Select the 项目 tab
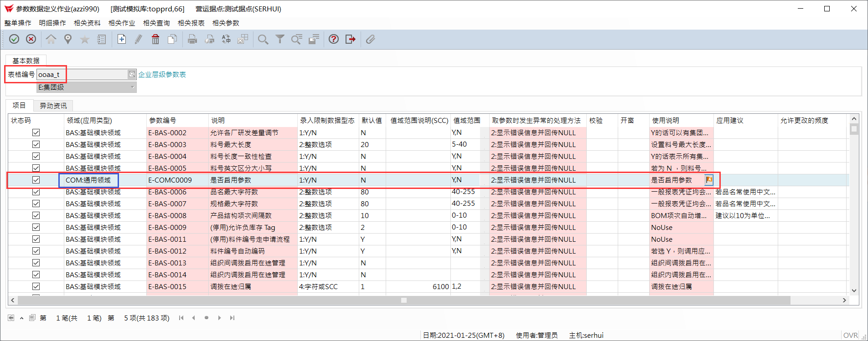The image size is (868, 341). pos(19,105)
